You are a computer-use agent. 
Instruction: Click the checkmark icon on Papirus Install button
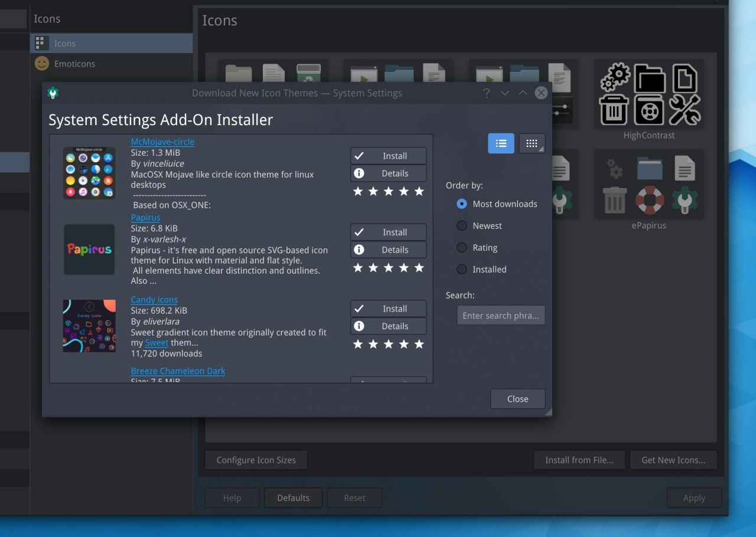coord(359,233)
